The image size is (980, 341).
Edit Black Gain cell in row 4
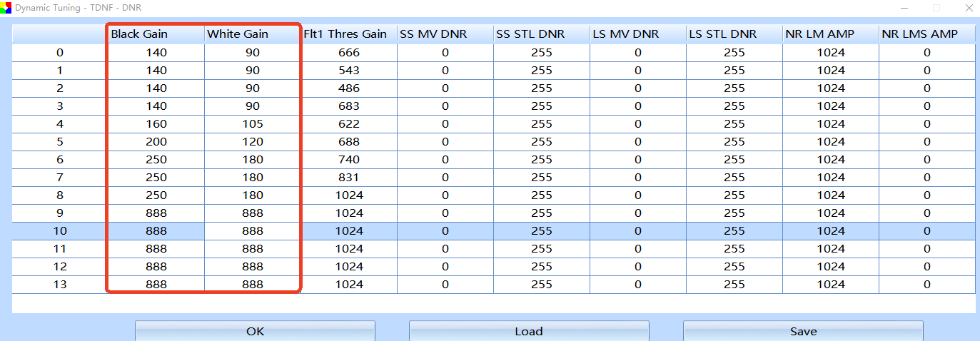(156, 124)
